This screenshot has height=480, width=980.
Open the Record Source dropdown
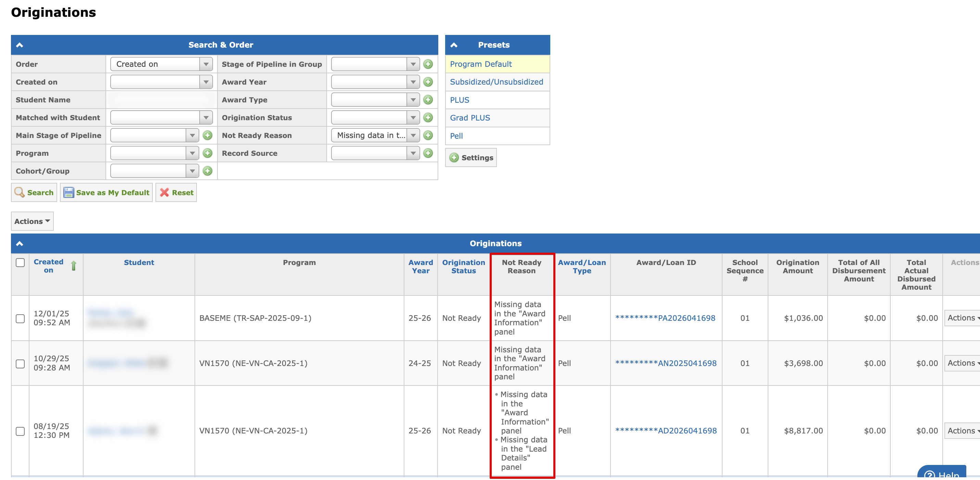pos(376,153)
